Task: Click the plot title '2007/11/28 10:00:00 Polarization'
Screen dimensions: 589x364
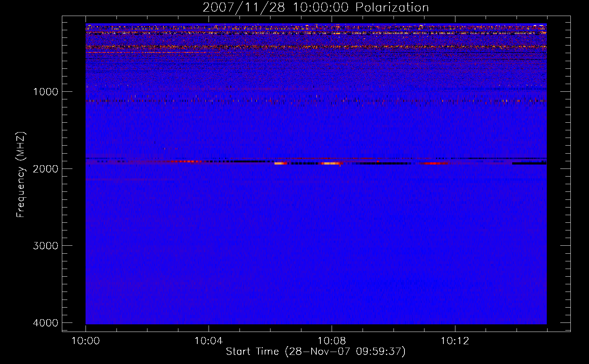Action: [x=316, y=8]
